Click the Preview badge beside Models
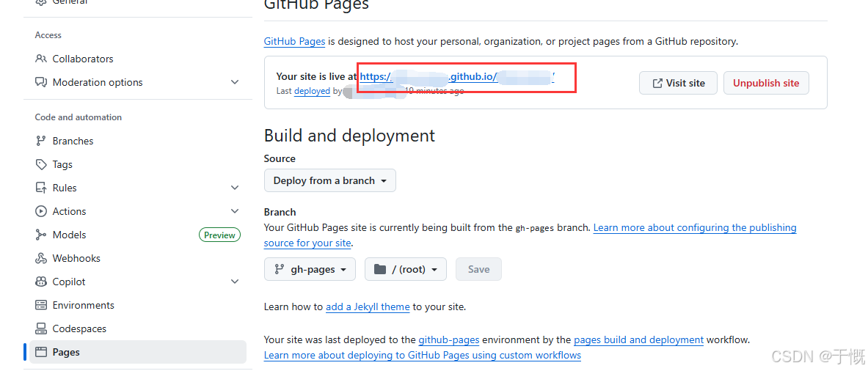 tap(220, 235)
